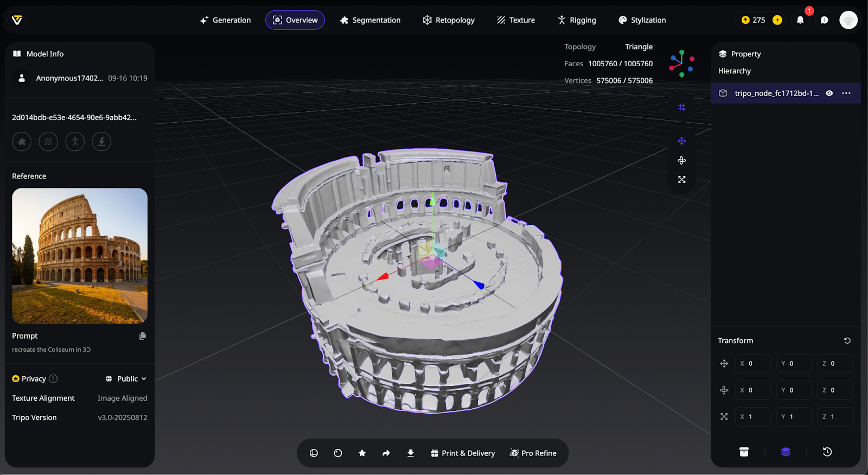Click the download icon in bottom toolbar
Screen dimensions: 868x475
coord(411,453)
